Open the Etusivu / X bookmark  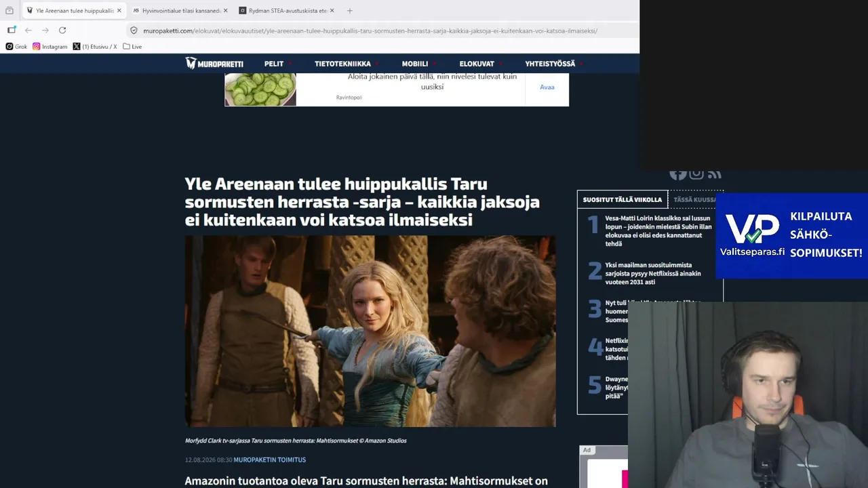point(95,47)
